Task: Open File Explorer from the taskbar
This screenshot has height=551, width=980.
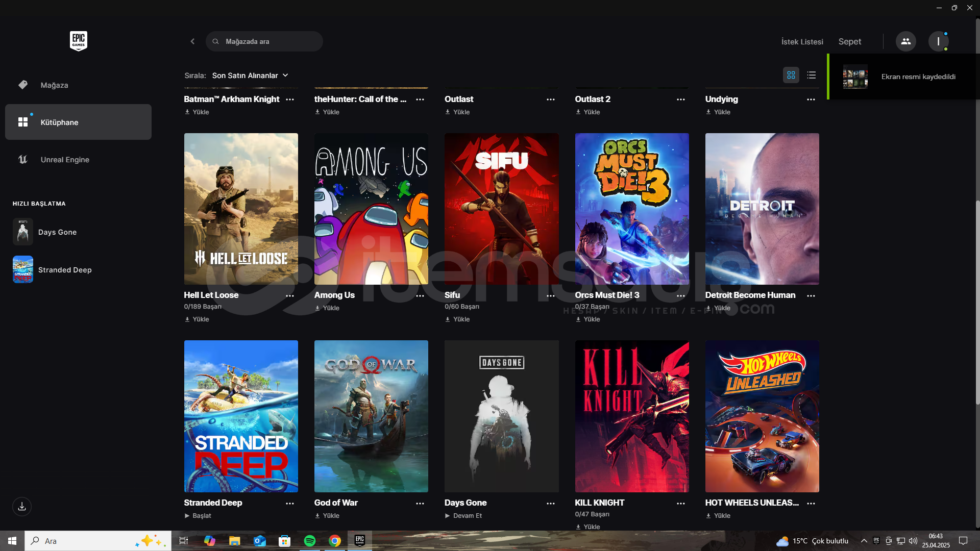Action: tap(234, 541)
